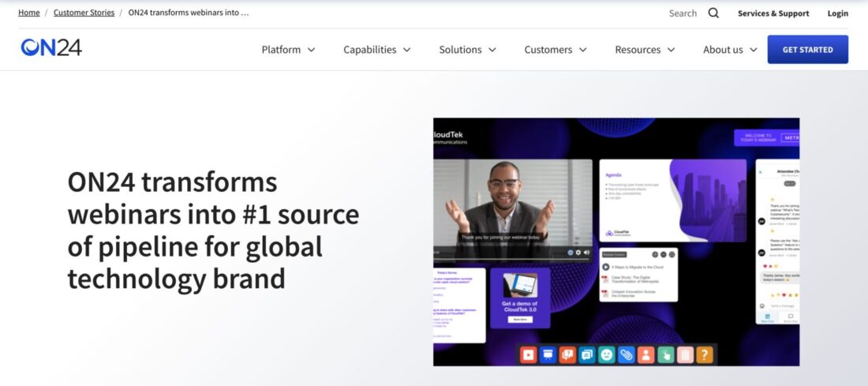Click the paperclip resources dock icon
The height and width of the screenshot is (386, 868).
[626, 355]
